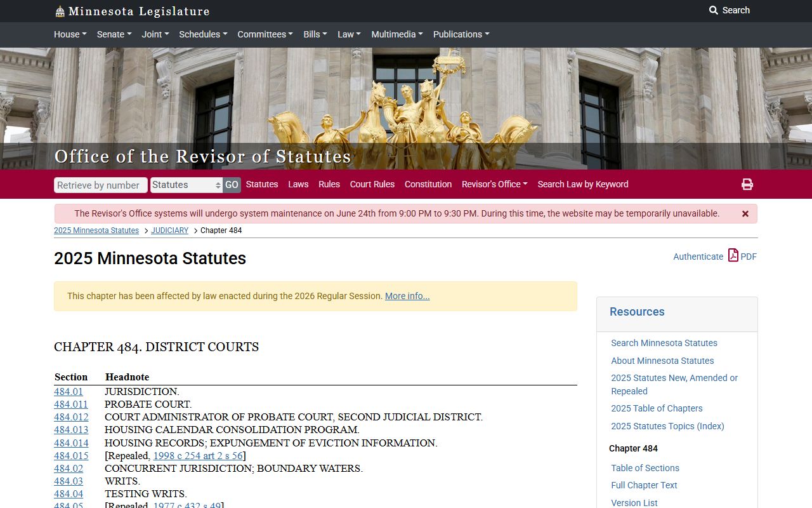This screenshot has width=812, height=508.
Task: Open section 484.015 link
Action: 71,456
